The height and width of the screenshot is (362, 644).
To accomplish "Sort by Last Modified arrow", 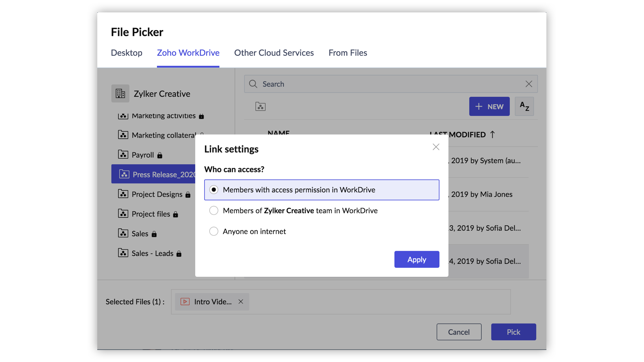I will click(x=492, y=134).
